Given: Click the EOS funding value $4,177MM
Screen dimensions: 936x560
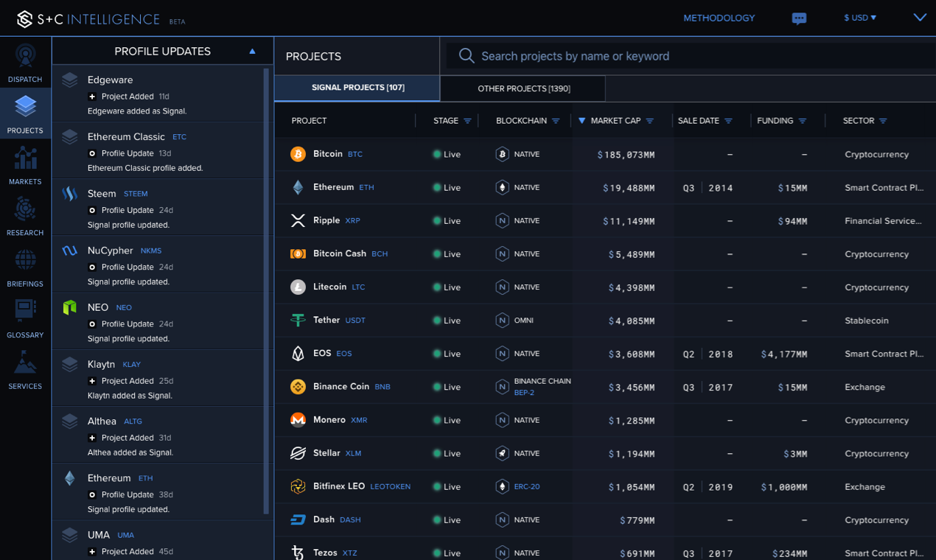Looking at the screenshot, I should tap(784, 354).
